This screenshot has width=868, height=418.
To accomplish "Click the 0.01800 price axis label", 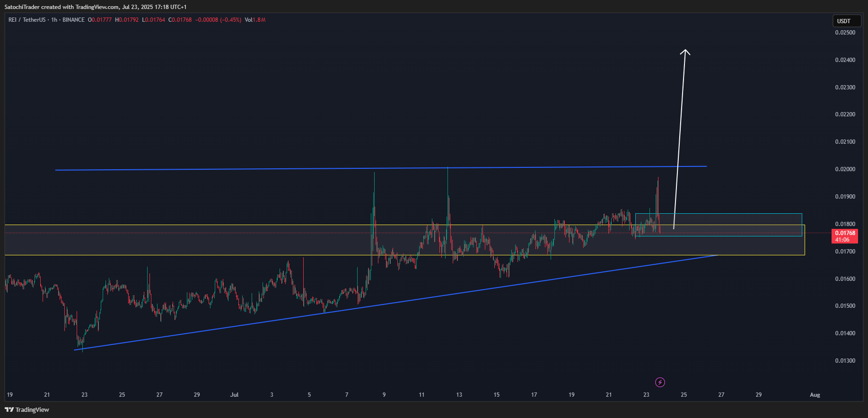I will tap(845, 224).
